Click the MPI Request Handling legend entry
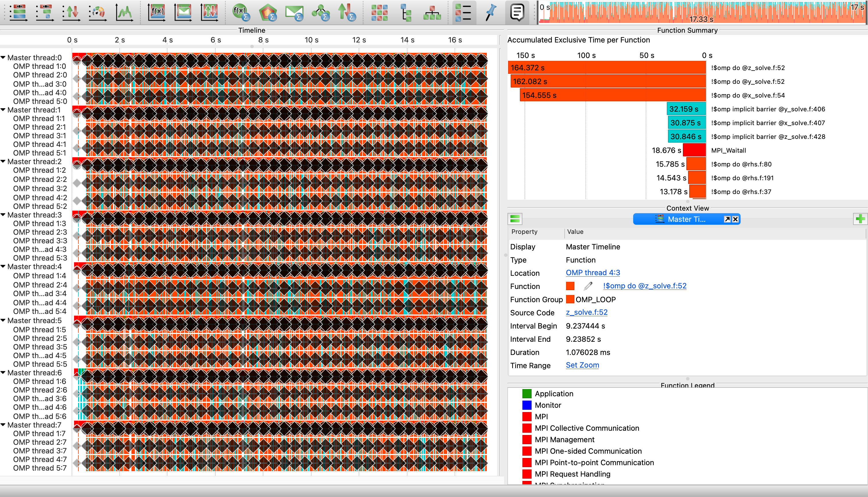This screenshot has width=868, height=497. click(572, 474)
